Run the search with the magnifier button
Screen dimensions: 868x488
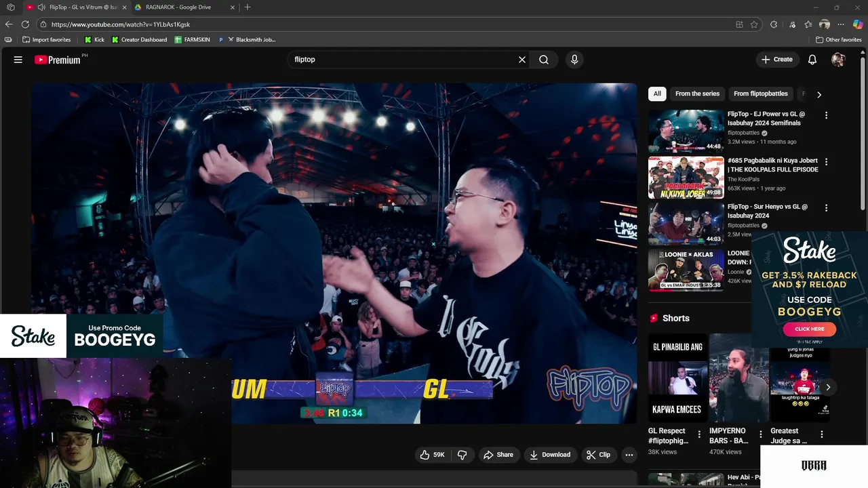(x=544, y=60)
